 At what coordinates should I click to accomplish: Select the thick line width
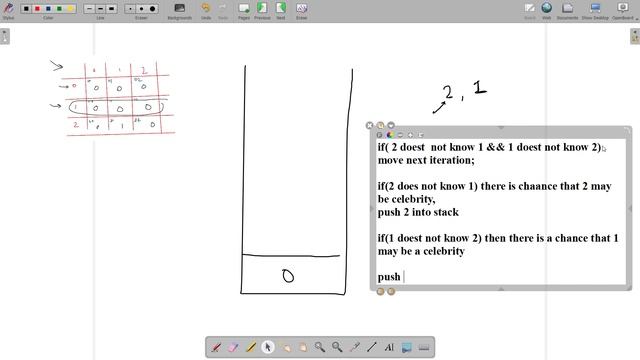(111, 9)
